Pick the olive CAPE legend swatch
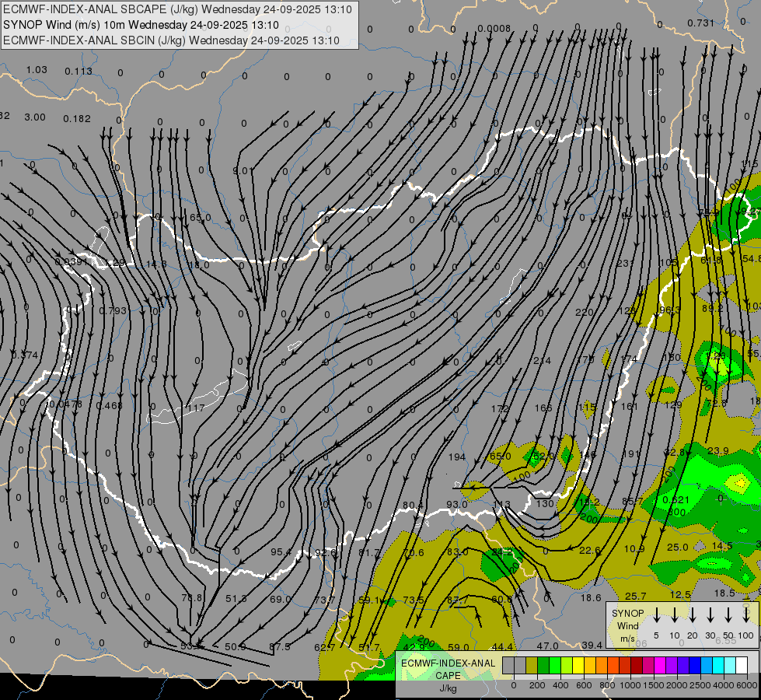 (x=532, y=666)
